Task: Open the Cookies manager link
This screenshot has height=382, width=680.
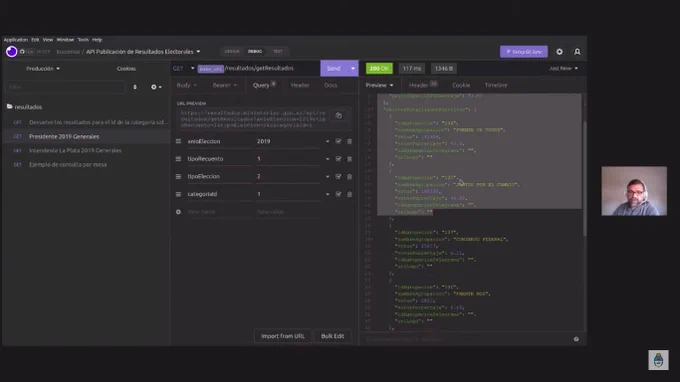Action: click(x=126, y=69)
